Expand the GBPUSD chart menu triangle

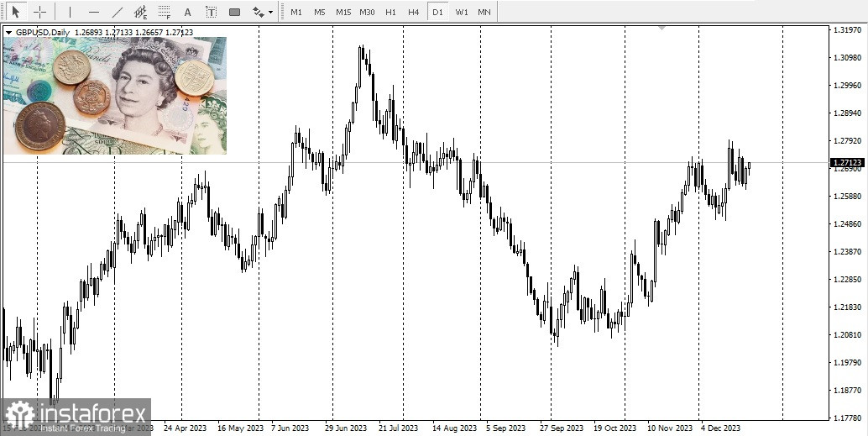(x=8, y=33)
